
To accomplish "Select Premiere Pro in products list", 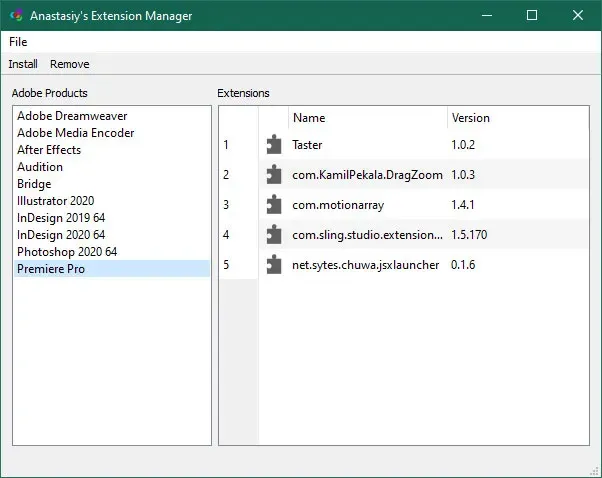I will point(111,268).
